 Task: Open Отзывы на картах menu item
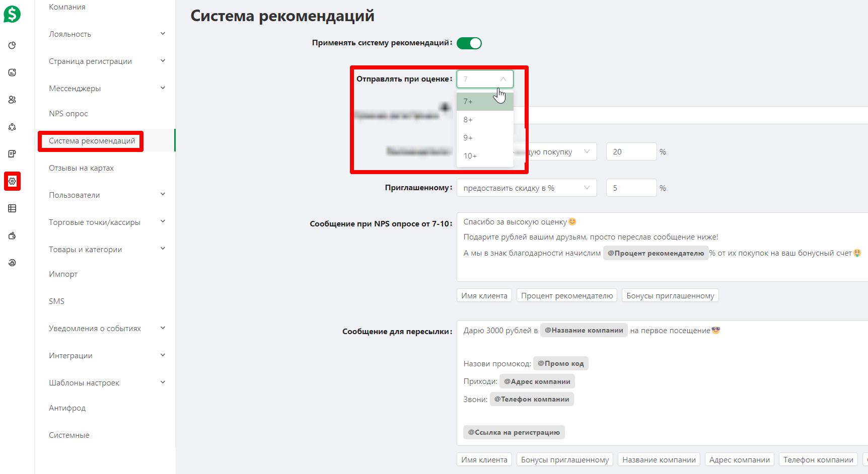[x=81, y=168]
